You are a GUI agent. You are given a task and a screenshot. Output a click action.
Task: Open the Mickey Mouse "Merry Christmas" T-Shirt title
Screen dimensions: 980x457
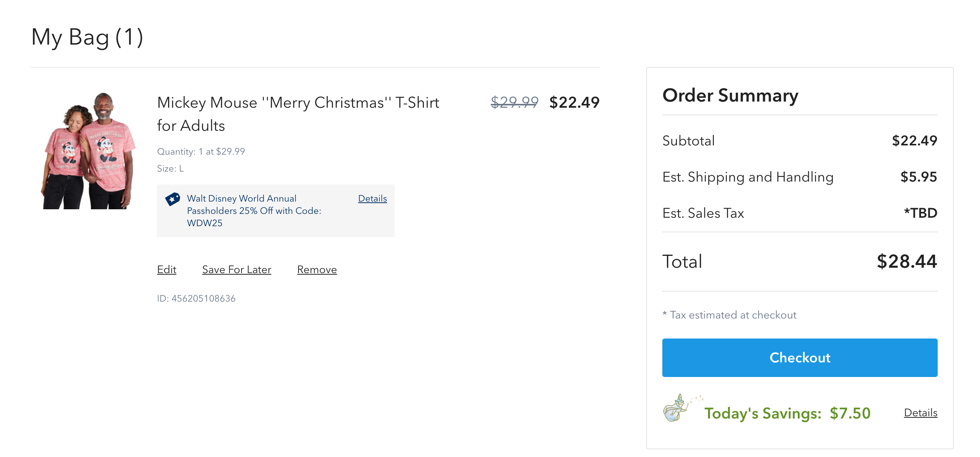pyautogui.click(x=298, y=114)
